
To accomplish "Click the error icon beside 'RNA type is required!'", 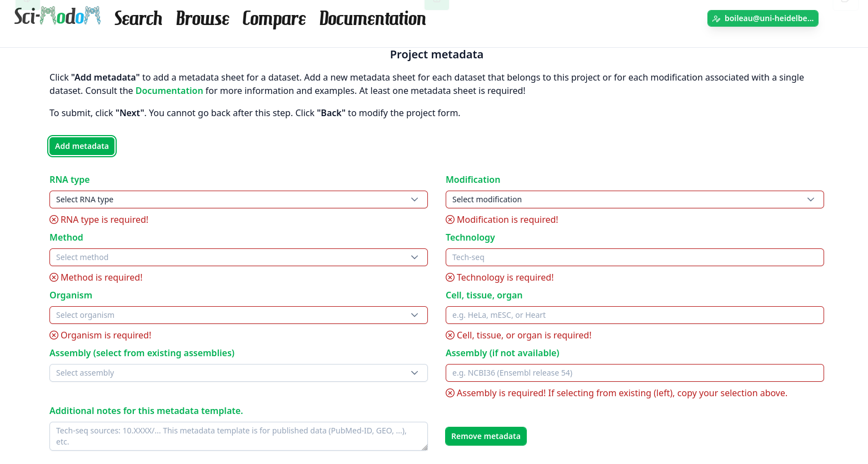I will pyautogui.click(x=54, y=219).
